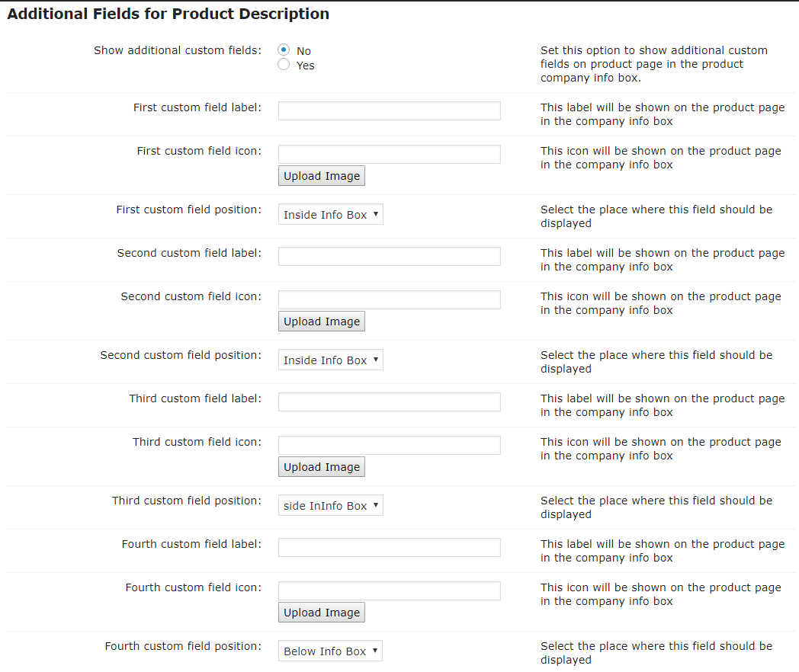Click the Second custom field label input

coord(389,256)
